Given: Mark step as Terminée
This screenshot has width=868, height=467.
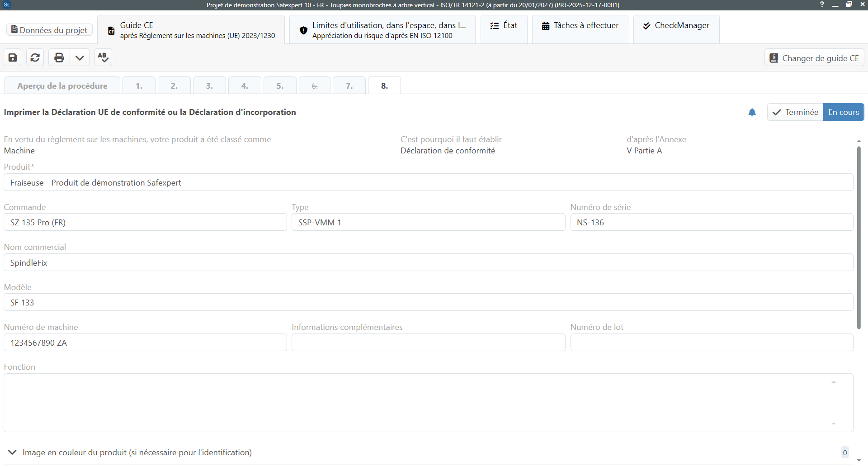Looking at the screenshot, I should pos(795,112).
